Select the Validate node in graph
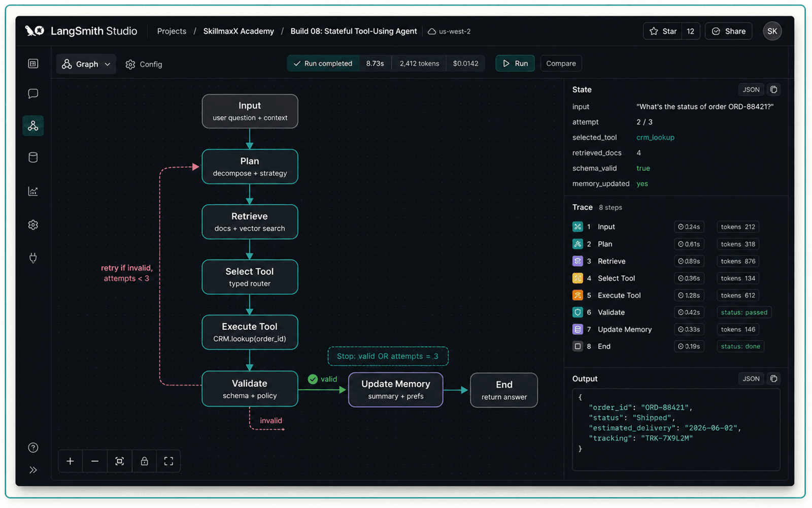The height and width of the screenshot is (508, 812). (x=250, y=389)
